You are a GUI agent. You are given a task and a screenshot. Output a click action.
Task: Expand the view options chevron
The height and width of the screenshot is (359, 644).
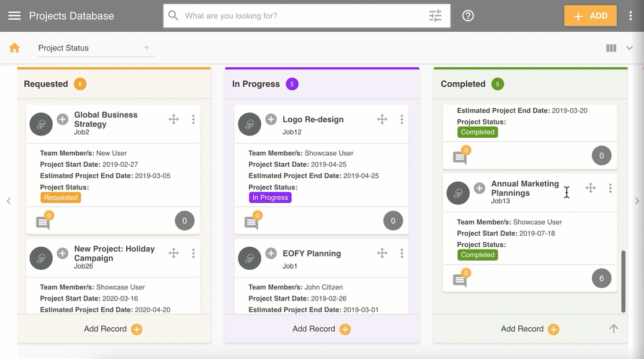pyautogui.click(x=629, y=48)
